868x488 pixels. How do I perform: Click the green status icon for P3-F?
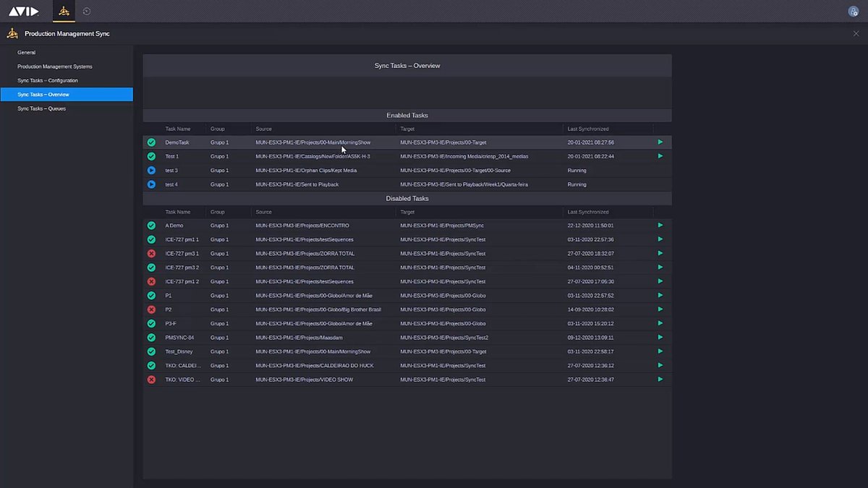click(151, 323)
